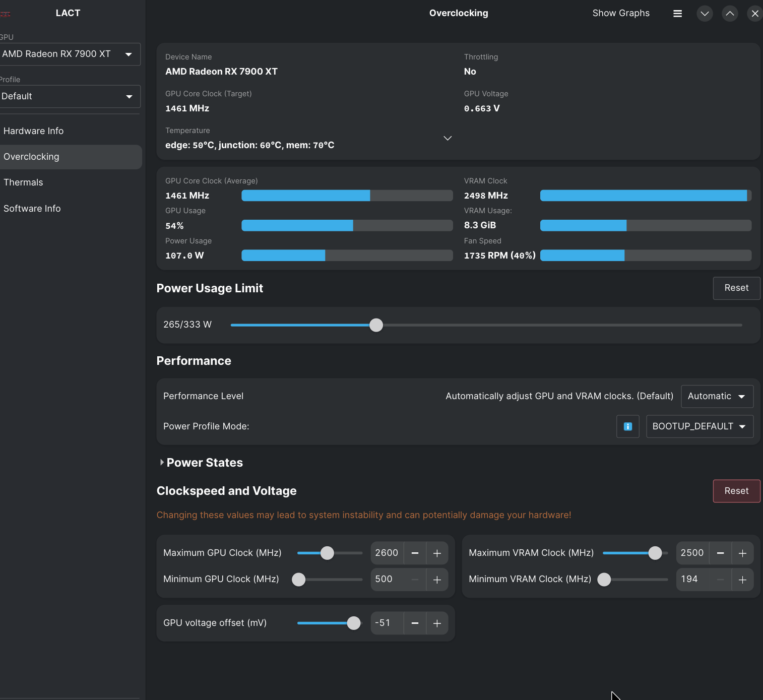Image resolution: width=763 pixels, height=700 pixels.
Task: Select the Overclocking sidebar item
Action: (71, 157)
